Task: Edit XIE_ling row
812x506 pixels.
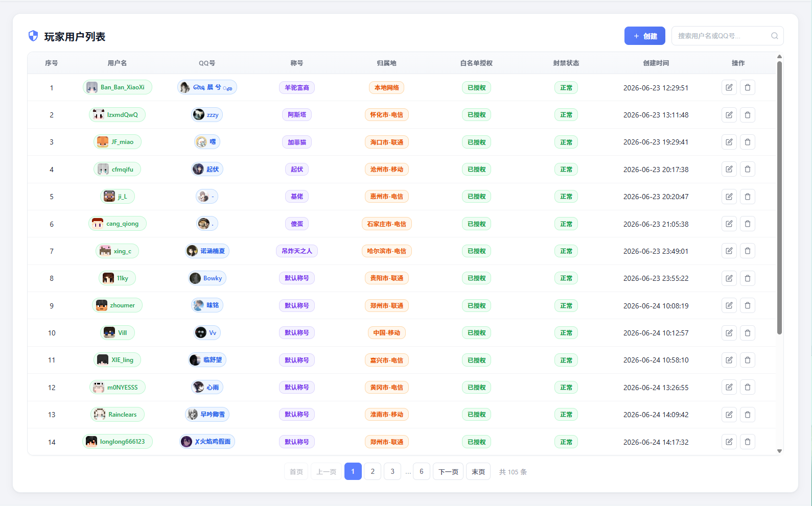Action: (729, 360)
